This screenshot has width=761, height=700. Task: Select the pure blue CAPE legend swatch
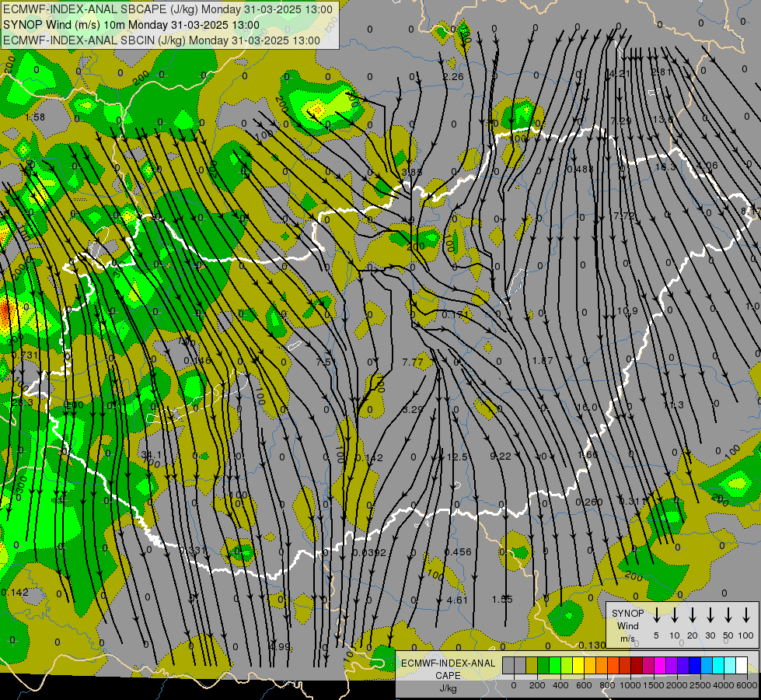click(695, 666)
